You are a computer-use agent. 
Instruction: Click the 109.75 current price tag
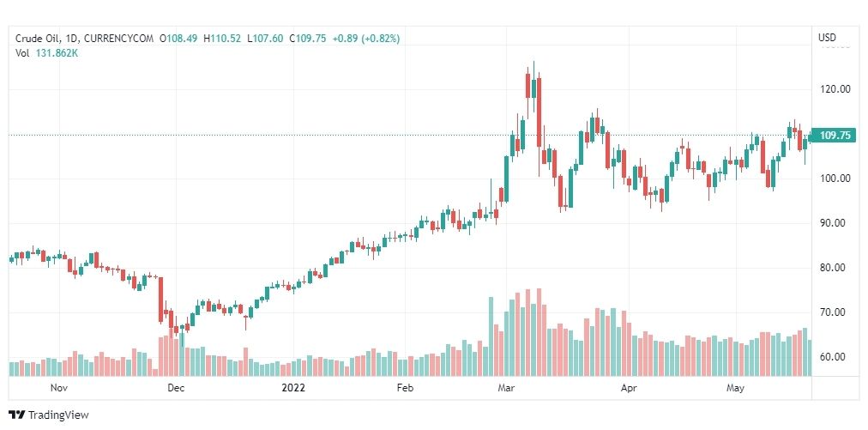(x=834, y=136)
